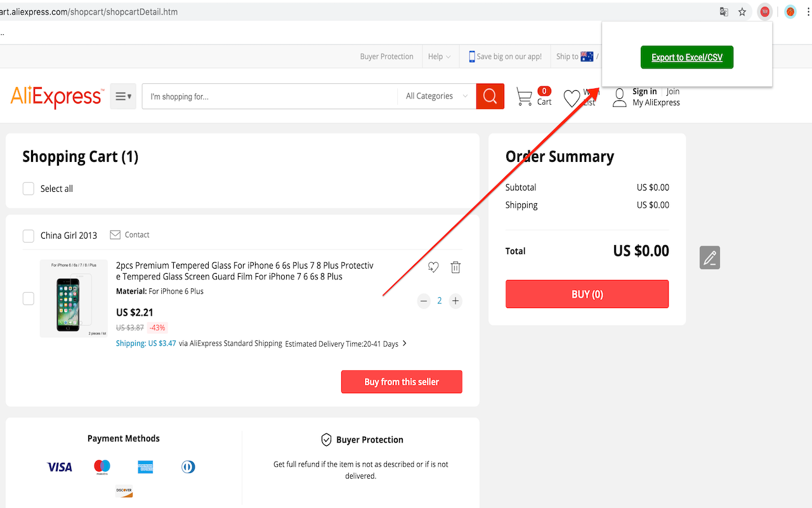Image resolution: width=812 pixels, height=508 pixels.
Task: Open China Girl 2013 store name
Action: (x=69, y=236)
